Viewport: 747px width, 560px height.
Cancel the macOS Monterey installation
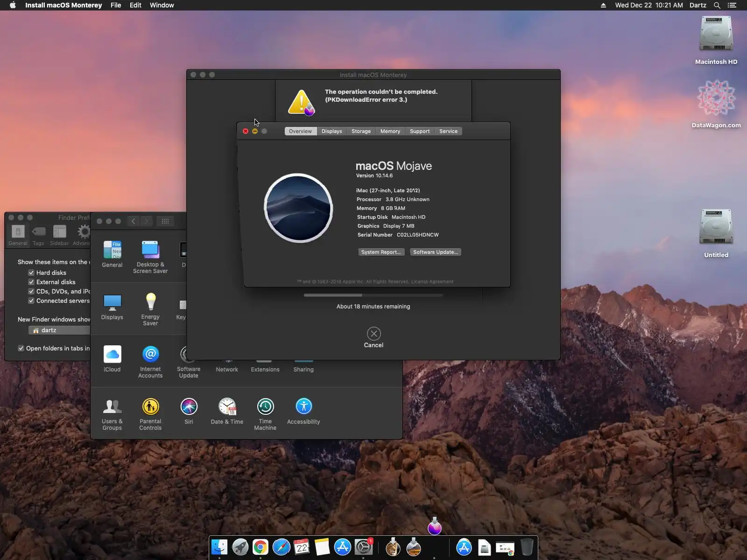point(373,337)
